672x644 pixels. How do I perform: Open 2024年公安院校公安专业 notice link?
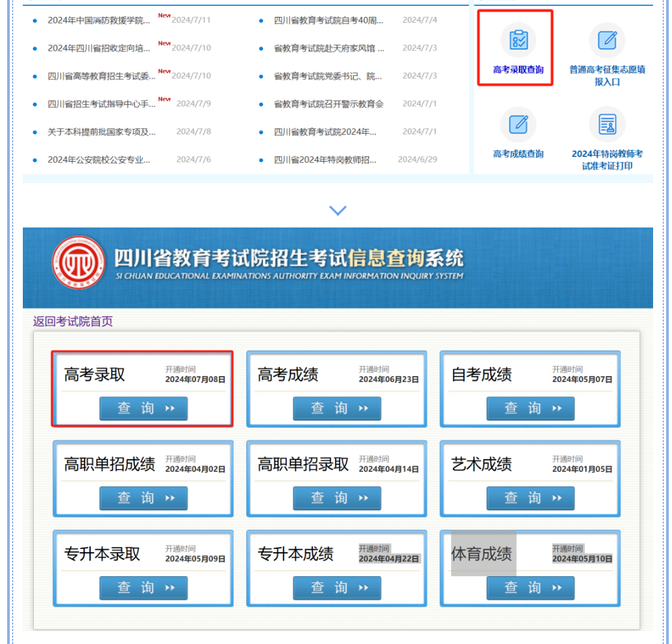[98, 160]
